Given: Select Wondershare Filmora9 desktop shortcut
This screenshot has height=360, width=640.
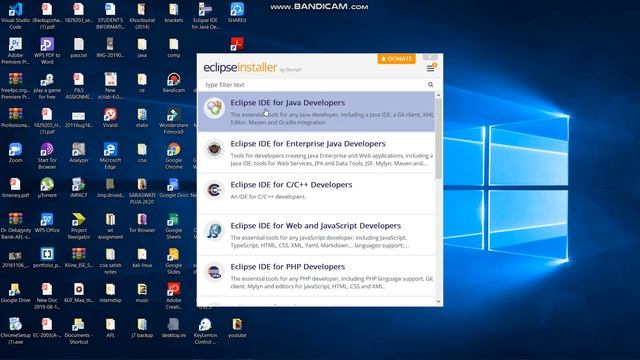Looking at the screenshot, I should click(x=174, y=121).
